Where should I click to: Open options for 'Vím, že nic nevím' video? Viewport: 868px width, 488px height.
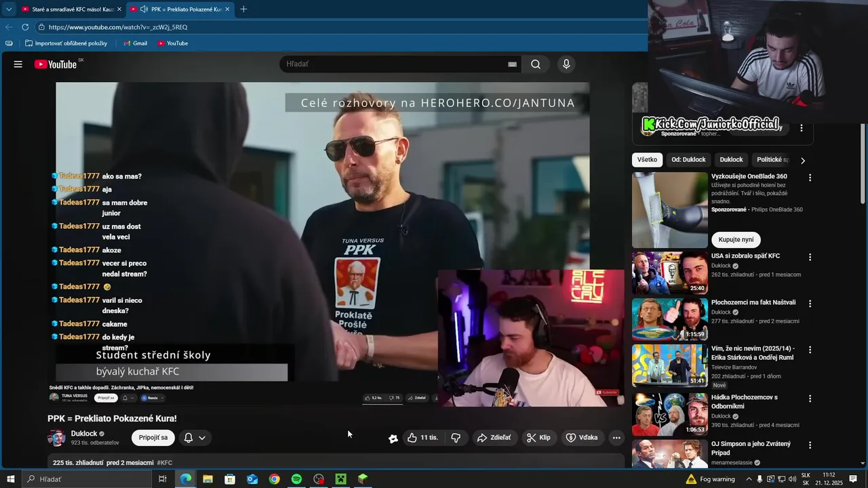click(x=810, y=350)
